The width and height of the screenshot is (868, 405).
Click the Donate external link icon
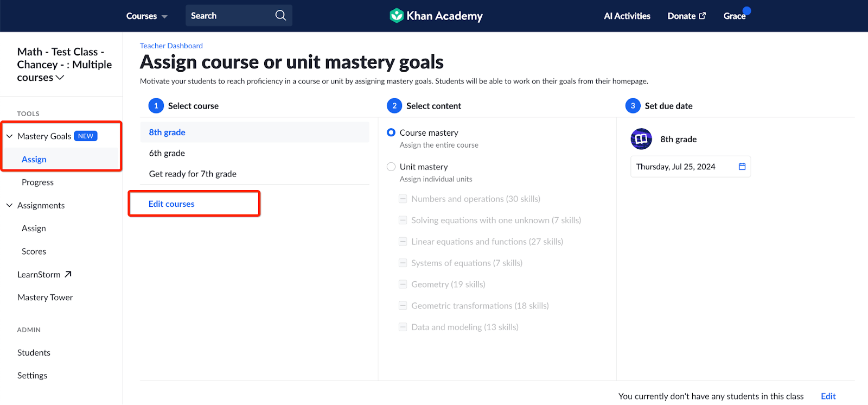pyautogui.click(x=703, y=16)
